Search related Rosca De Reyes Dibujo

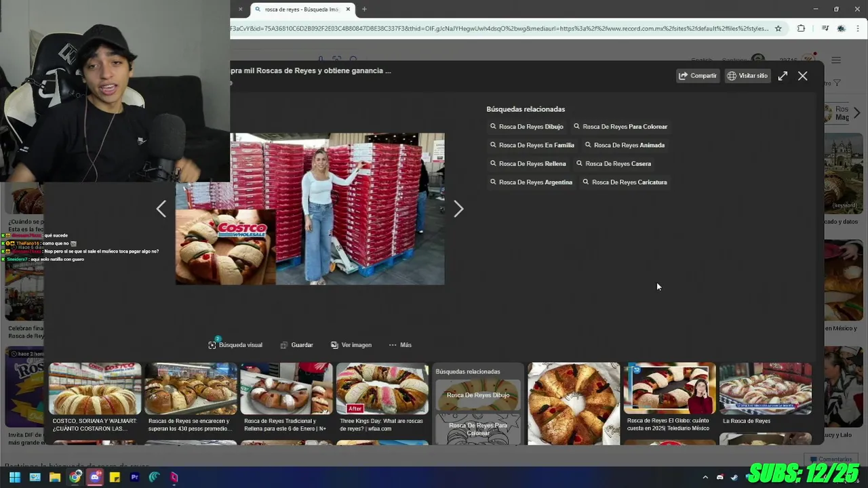[x=527, y=127]
